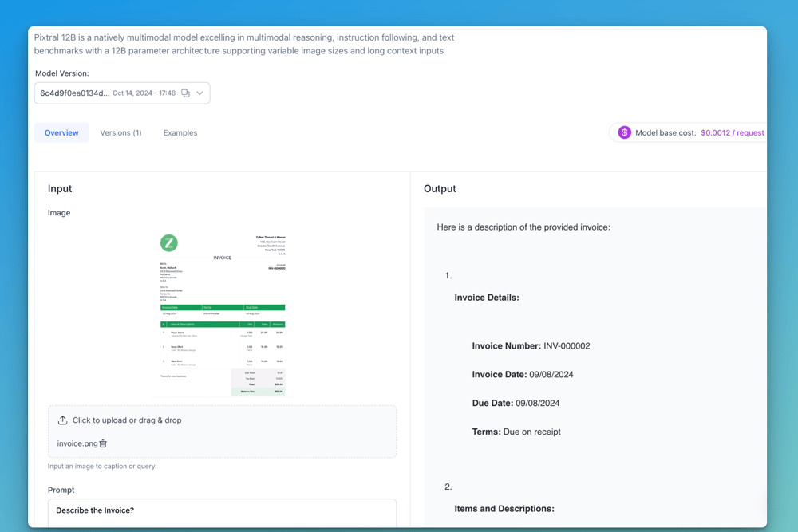This screenshot has width=798, height=532.
Task: Click the Items and Descriptions heading
Action: coord(504,509)
